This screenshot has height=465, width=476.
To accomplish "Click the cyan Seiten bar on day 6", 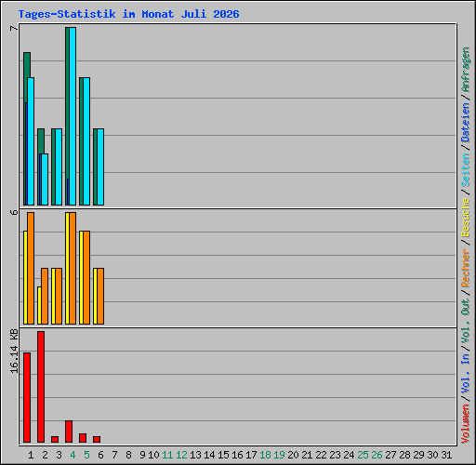I will [x=100, y=166].
